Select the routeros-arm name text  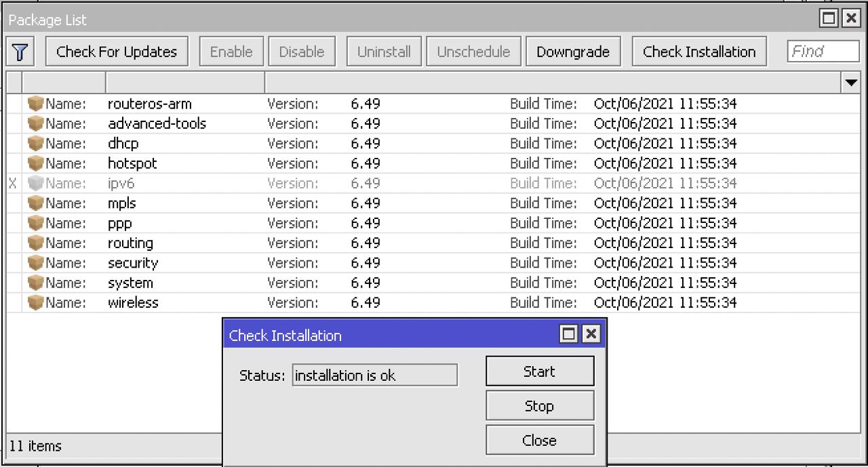click(150, 104)
